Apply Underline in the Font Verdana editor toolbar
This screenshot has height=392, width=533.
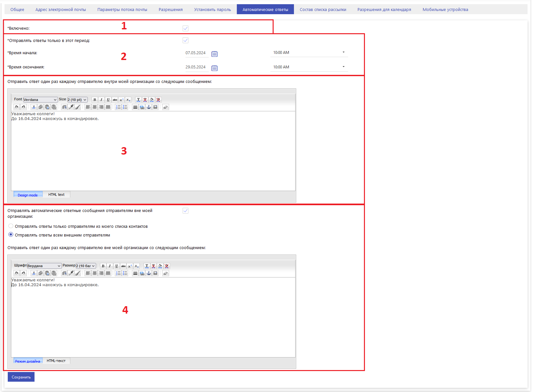[x=108, y=100]
